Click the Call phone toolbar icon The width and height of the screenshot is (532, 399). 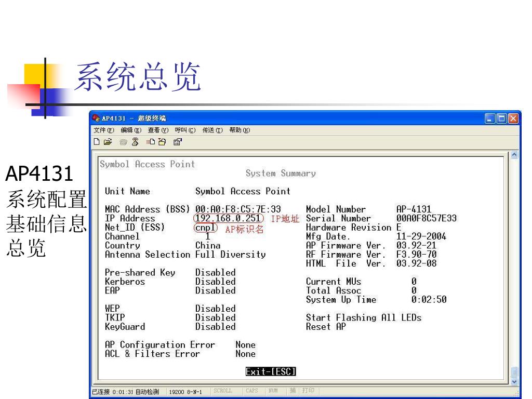click(123, 142)
